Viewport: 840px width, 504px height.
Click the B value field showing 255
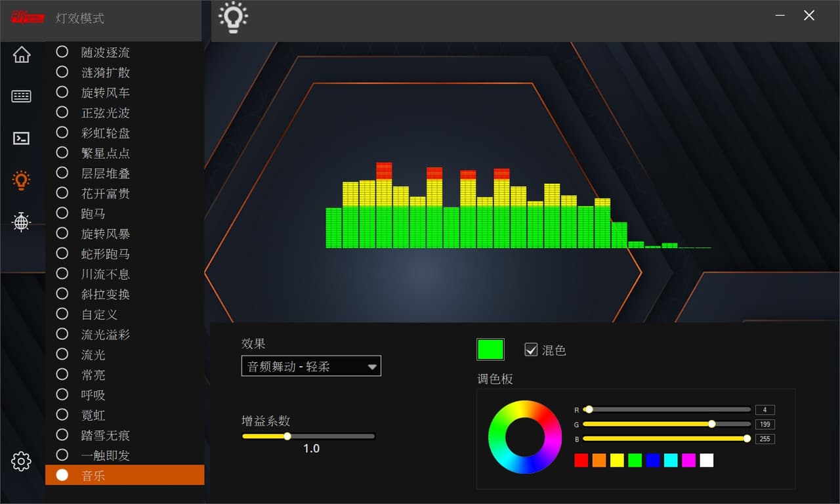765,438
